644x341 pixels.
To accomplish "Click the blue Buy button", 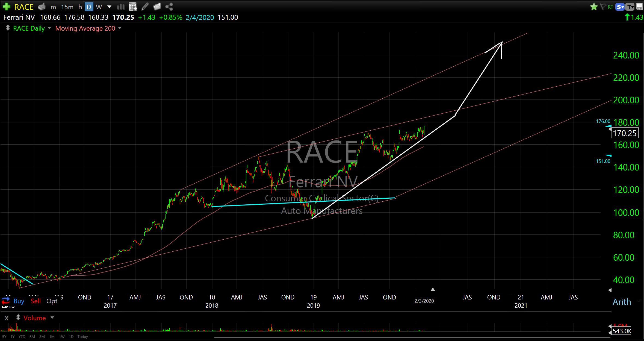I will 19,301.
